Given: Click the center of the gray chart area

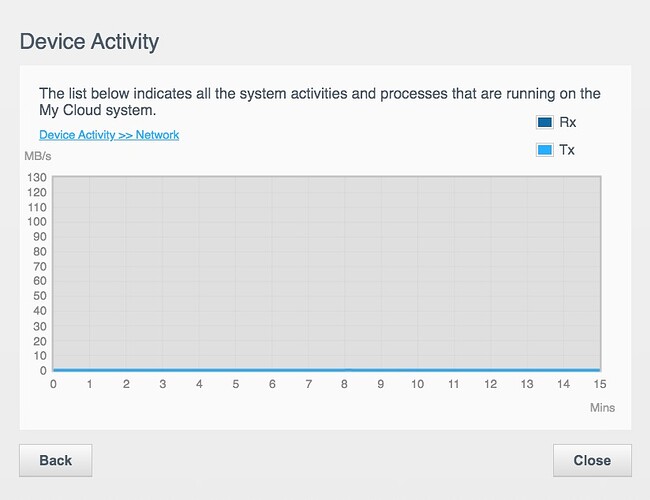Looking at the screenshot, I should 326,273.
